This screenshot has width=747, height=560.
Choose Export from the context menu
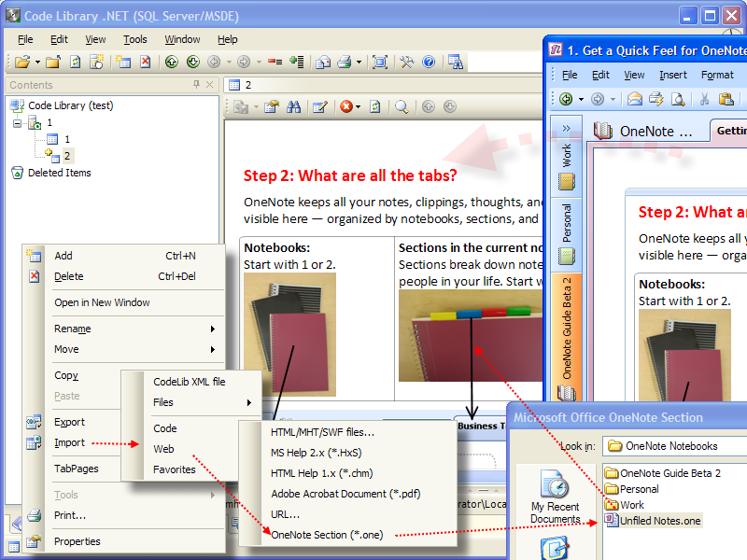69,423
